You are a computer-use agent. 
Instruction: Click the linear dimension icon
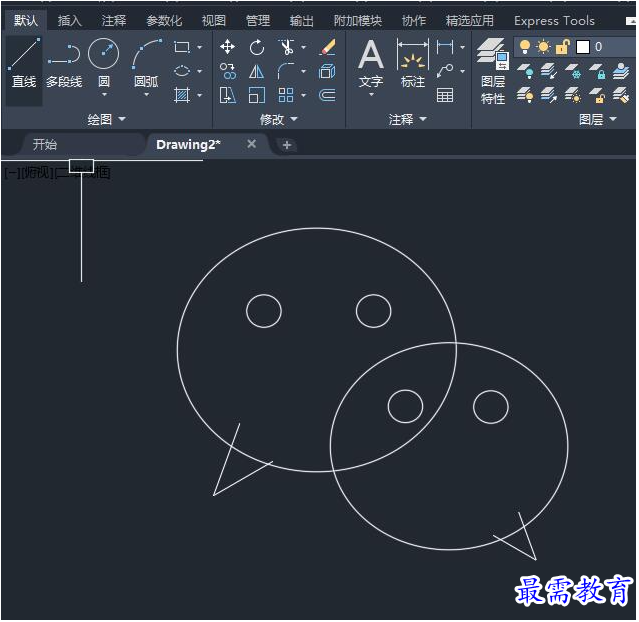[444, 47]
